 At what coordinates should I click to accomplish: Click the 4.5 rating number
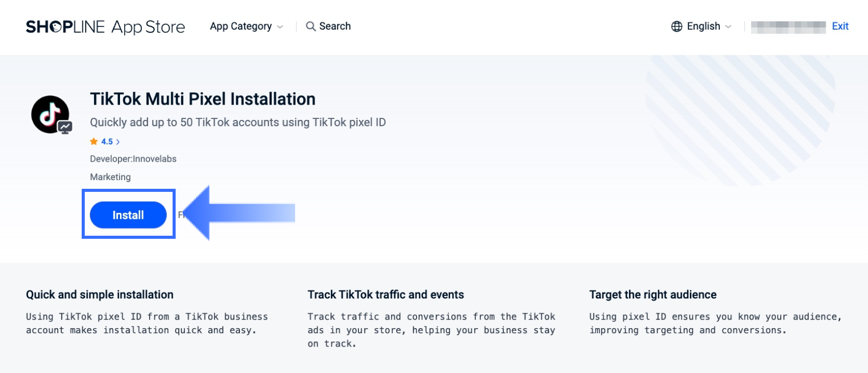pos(107,142)
